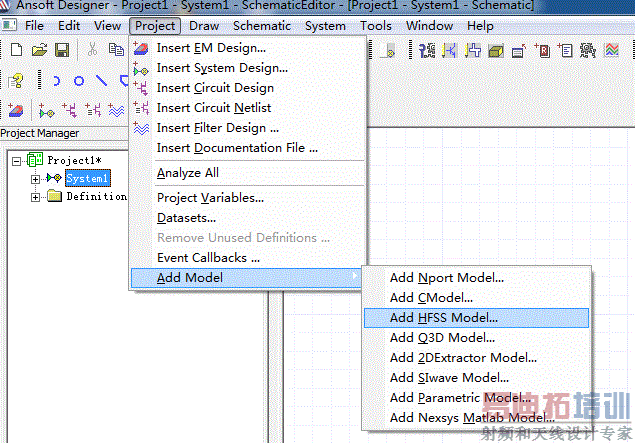Click the Copy pages icon
The image size is (635, 443).
point(116,50)
